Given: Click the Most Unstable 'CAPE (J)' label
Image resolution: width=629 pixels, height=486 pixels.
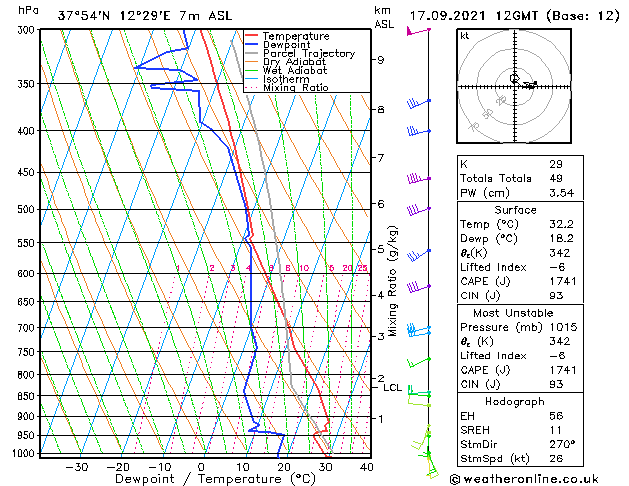Looking at the screenshot, I should tap(485, 370).
